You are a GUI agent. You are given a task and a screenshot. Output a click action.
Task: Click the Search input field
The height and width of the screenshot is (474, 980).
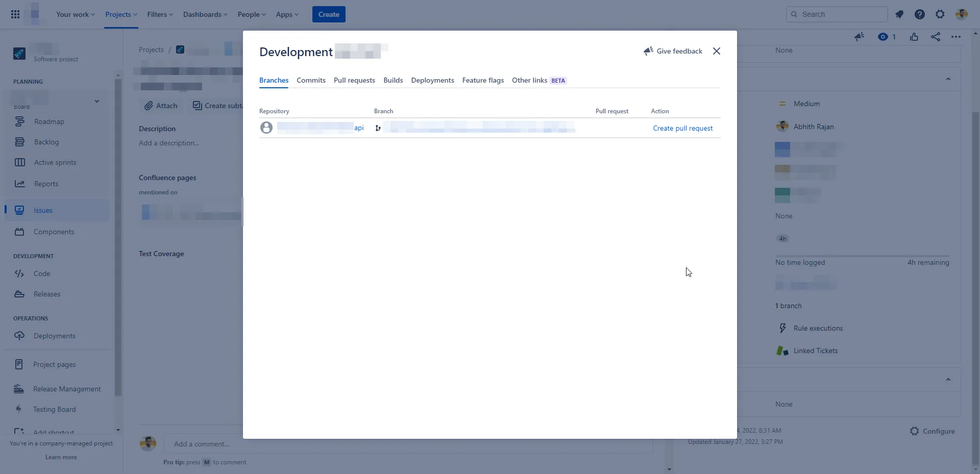[x=837, y=14]
